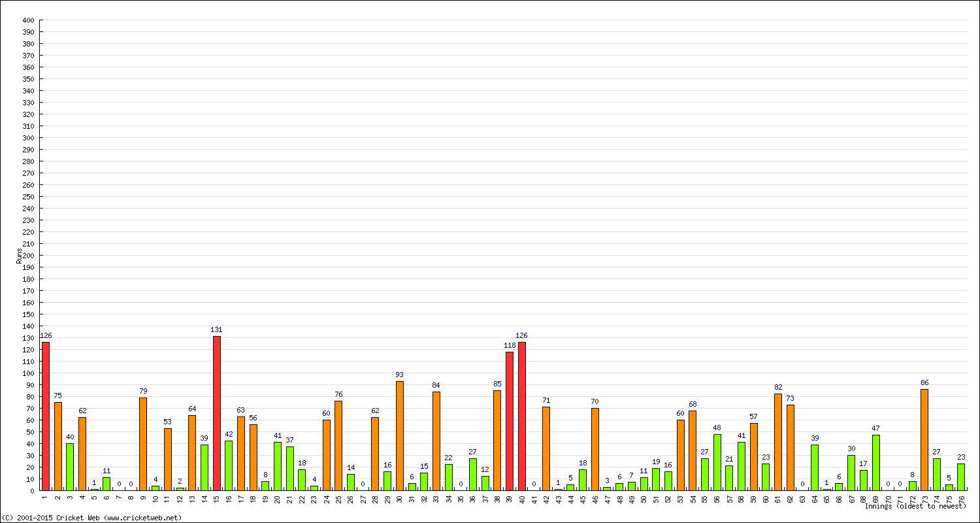The height and width of the screenshot is (523, 980).
Task: Click the value label 73
Action: click(791, 397)
